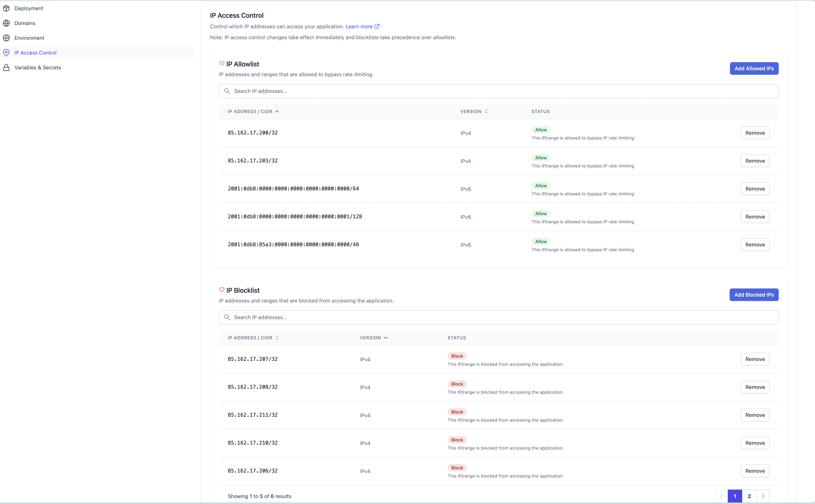This screenshot has height=504, width=815.
Task: Click the Variables & Secrets lock icon
Action: pyautogui.click(x=6, y=68)
